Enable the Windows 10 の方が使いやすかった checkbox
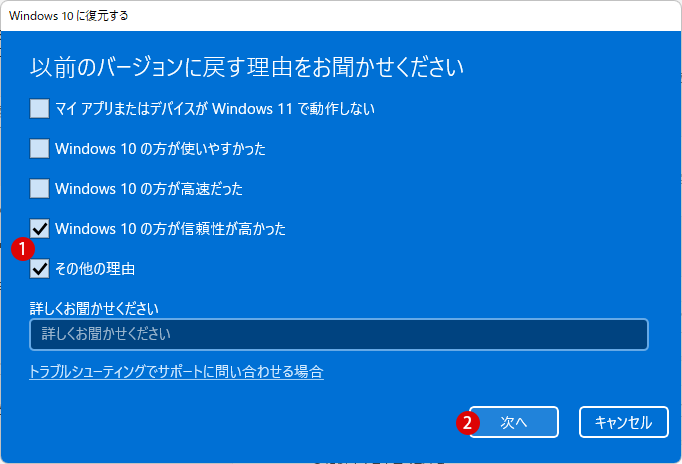The image size is (682, 464). 39,148
